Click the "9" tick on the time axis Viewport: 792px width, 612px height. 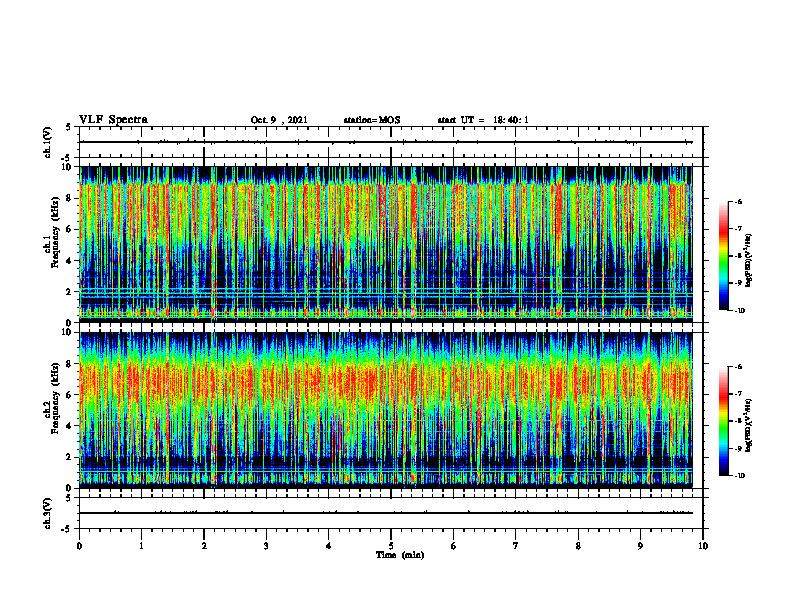pos(640,546)
